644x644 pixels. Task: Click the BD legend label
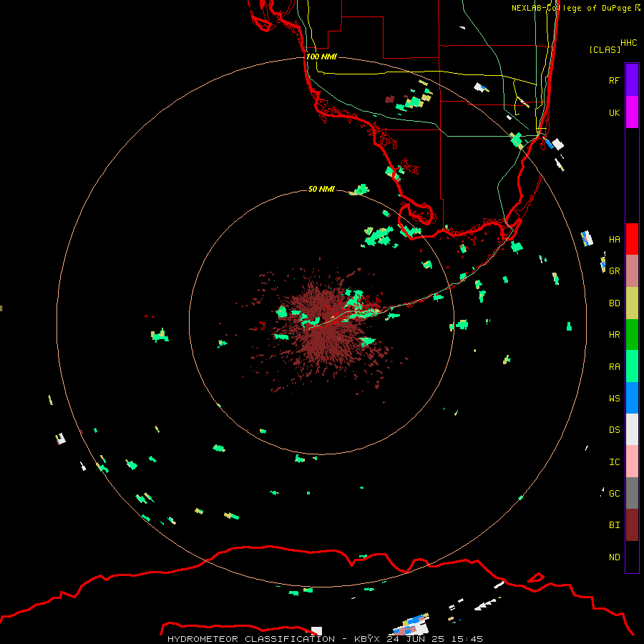[x=614, y=303]
